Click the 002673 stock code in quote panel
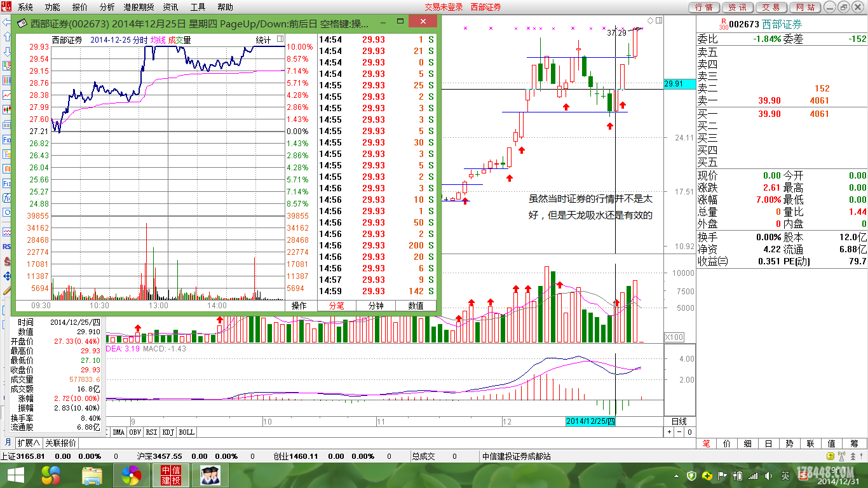Image resolution: width=868 pixels, height=488 pixels. [744, 25]
